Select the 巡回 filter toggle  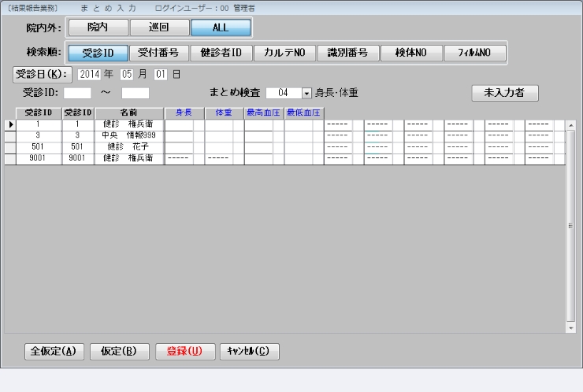point(158,28)
